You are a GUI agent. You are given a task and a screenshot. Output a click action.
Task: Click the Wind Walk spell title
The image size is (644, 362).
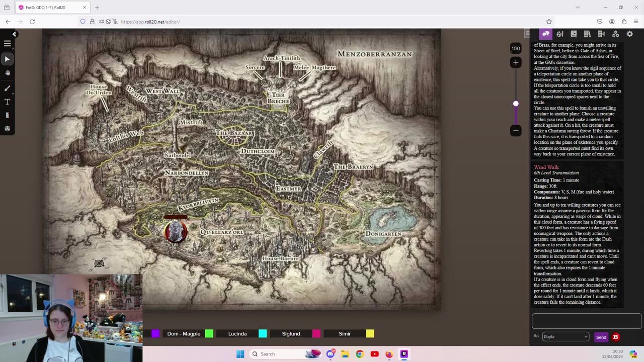tap(546, 167)
